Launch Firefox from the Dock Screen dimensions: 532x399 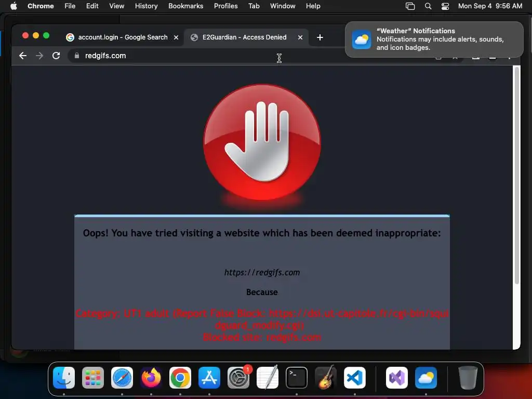coord(151,378)
